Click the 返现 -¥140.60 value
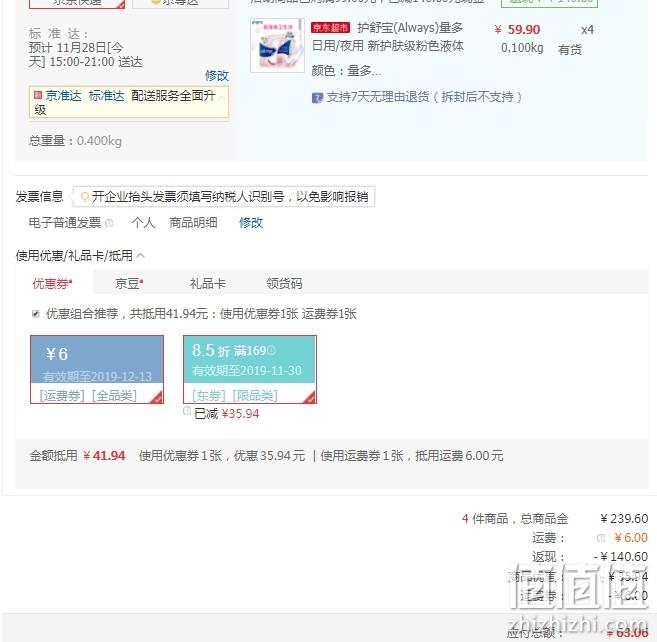This screenshot has height=642, width=657. (621, 557)
